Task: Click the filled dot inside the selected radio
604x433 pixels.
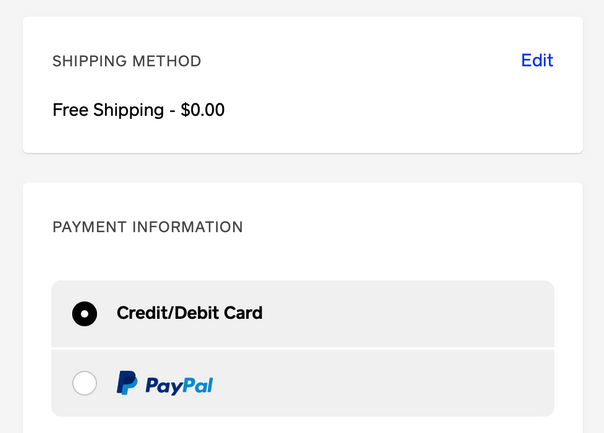Action: tap(84, 314)
